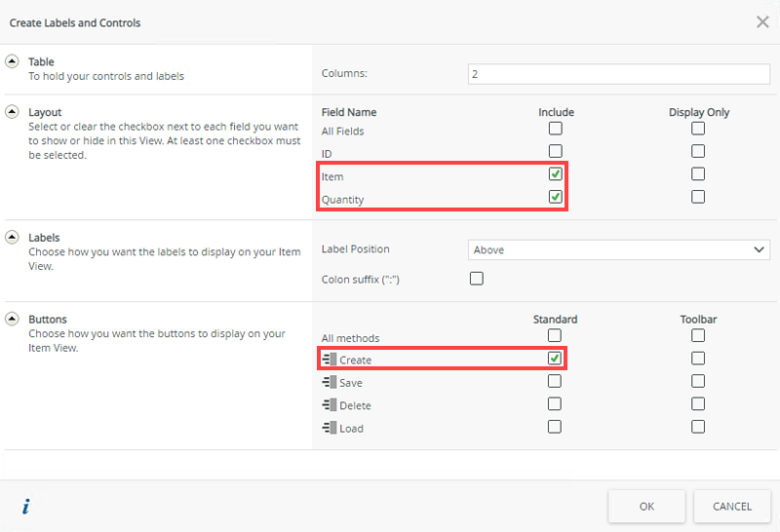Collapse the Table section
Screen dimensions: 780x532
click(x=13, y=61)
